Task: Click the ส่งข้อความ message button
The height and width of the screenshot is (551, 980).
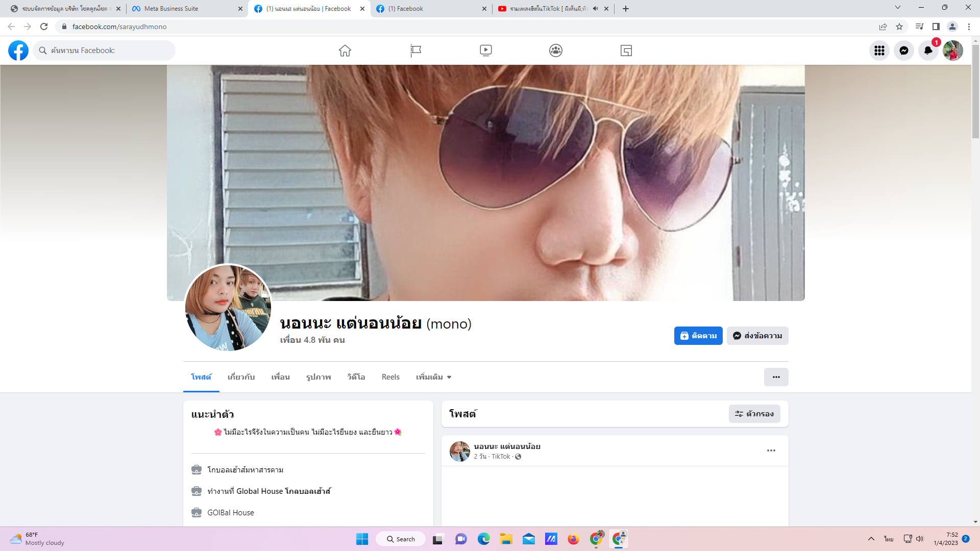Action: click(757, 336)
